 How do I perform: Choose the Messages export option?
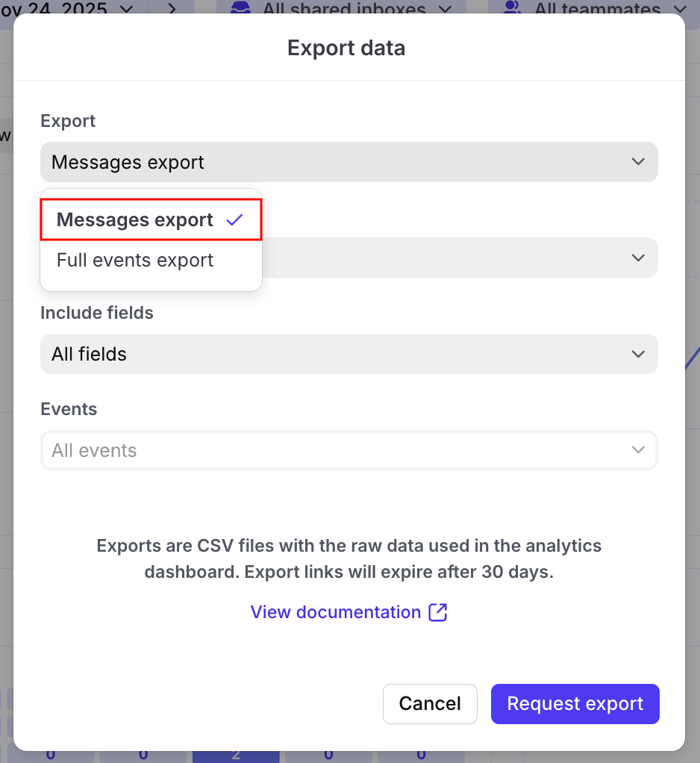pyautogui.click(x=135, y=220)
